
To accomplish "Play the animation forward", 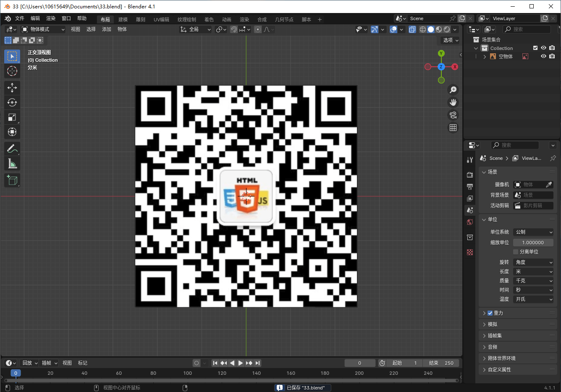I will point(241,363).
